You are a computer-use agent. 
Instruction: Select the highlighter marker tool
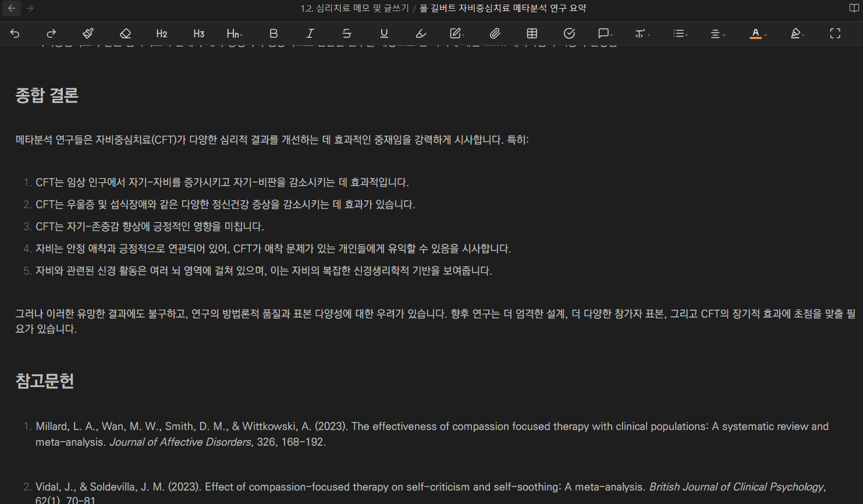point(421,34)
